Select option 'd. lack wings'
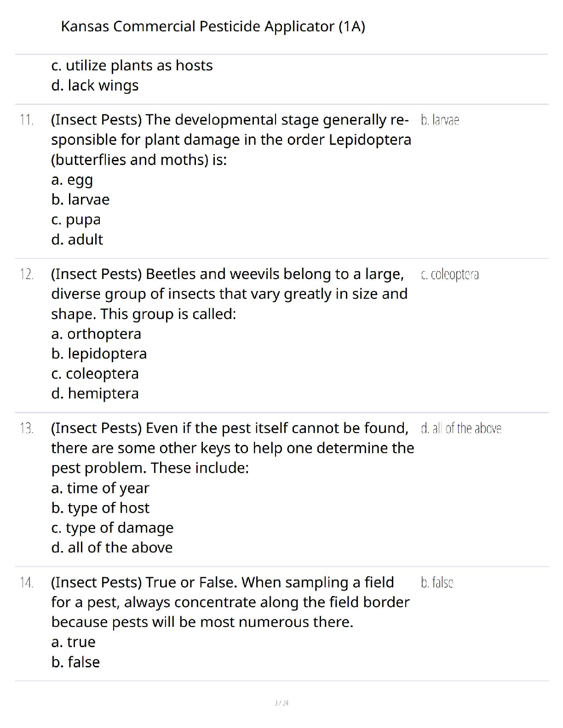The width and height of the screenshot is (563, 728). (95, 85)
